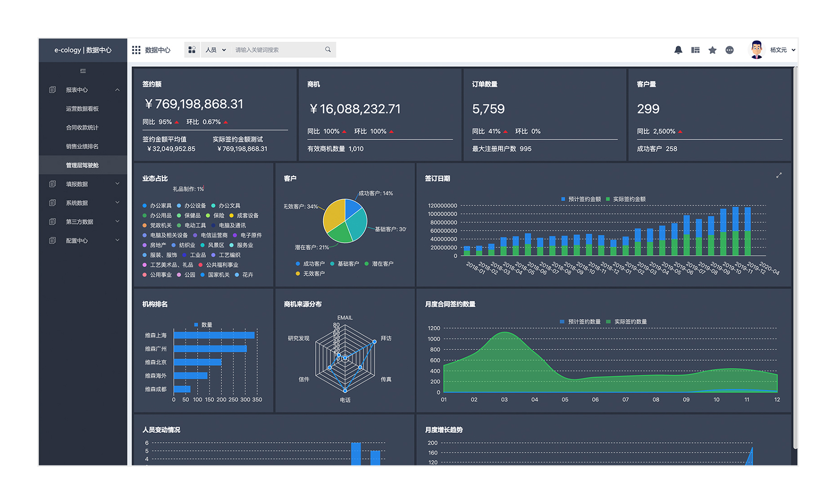Toggle 预计签约金额 legend in 签订日期 chart
Image resolution: width=836 pixels, height=504 pixels.
[581, 199]
